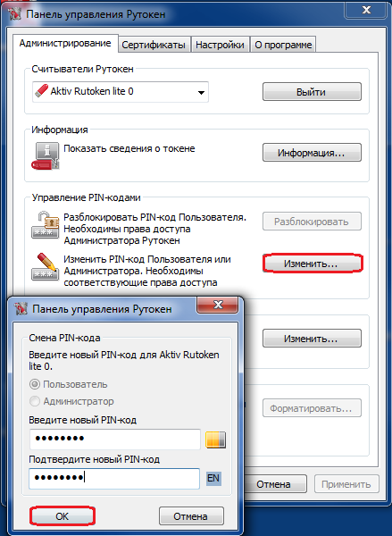Click the Информация... button
This screenshot has width=392, height=536.
312,153
